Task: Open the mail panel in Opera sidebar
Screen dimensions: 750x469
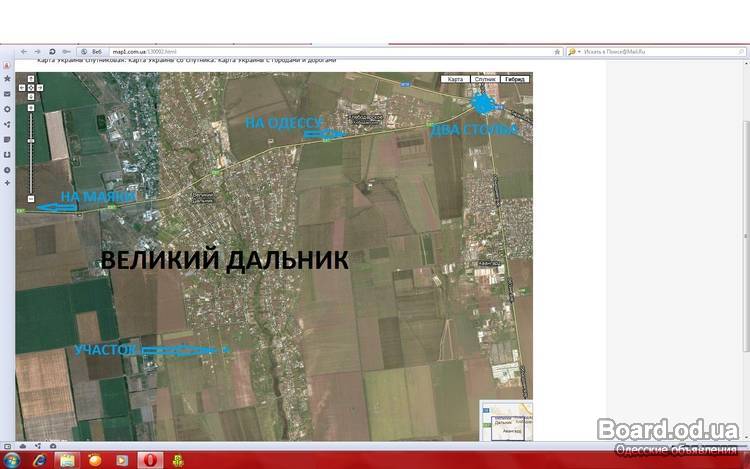Action: (7, 94)
